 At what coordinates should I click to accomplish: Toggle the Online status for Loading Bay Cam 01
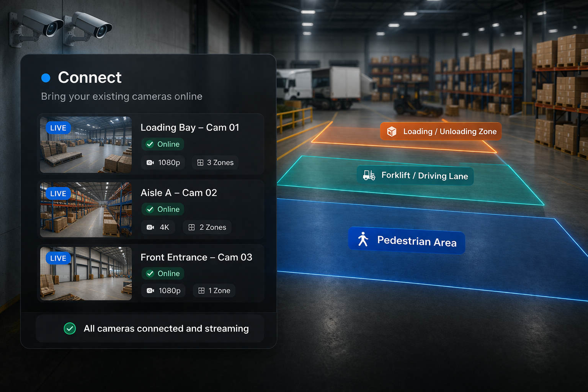[163, 144]
